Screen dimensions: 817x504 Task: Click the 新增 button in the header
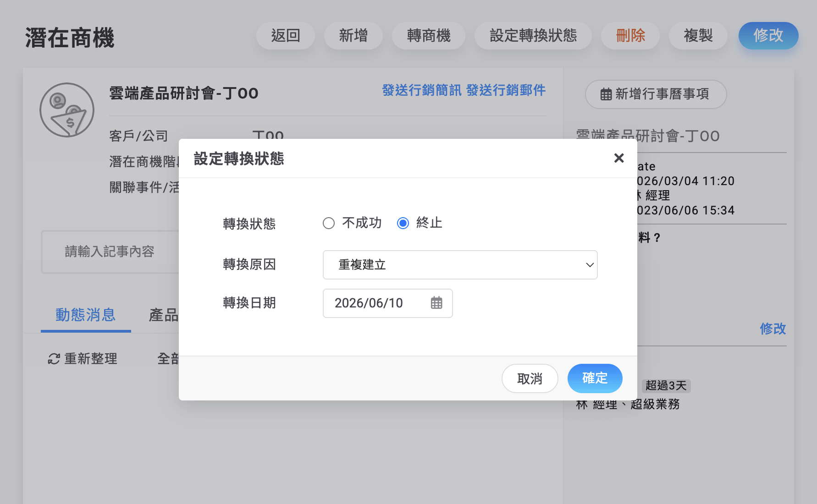pyautogui.click(x=353, y=36)
